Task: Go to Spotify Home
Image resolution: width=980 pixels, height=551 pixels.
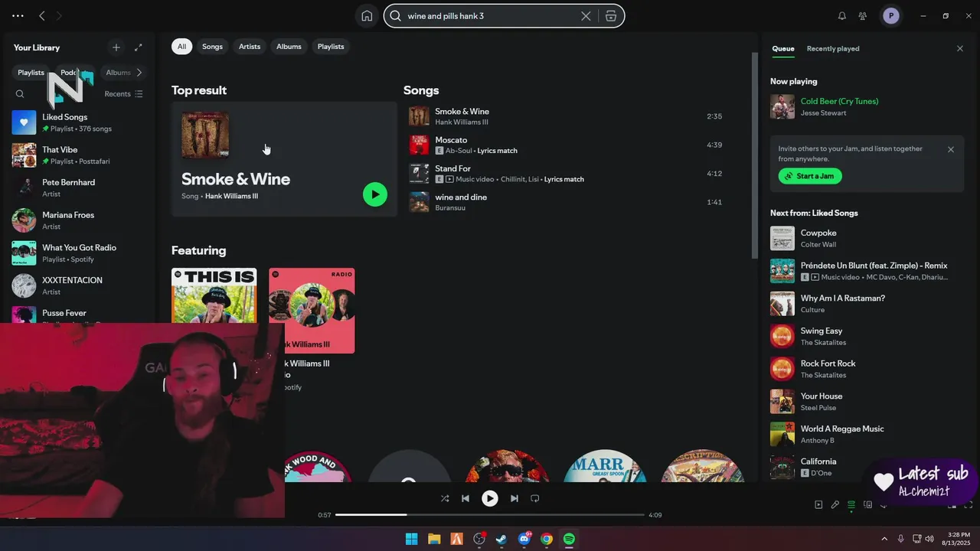Action: coord(367,16)
